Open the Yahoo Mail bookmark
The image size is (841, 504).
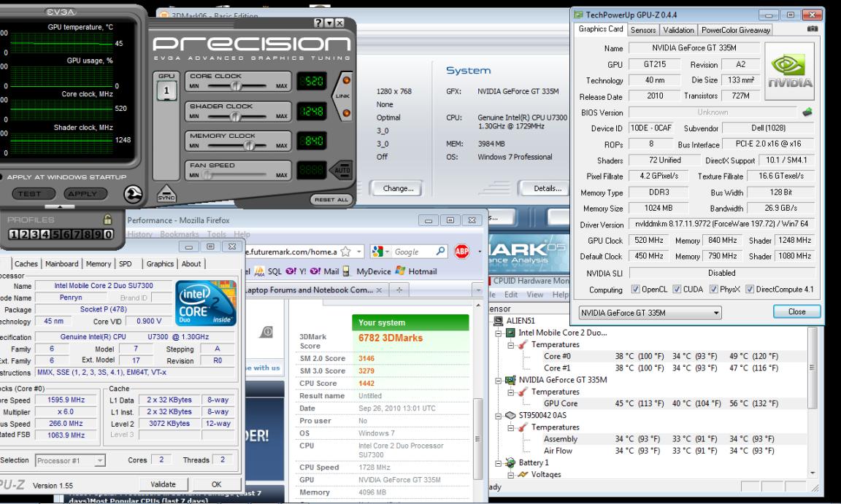pyautogui.click(x=324, y=271)
